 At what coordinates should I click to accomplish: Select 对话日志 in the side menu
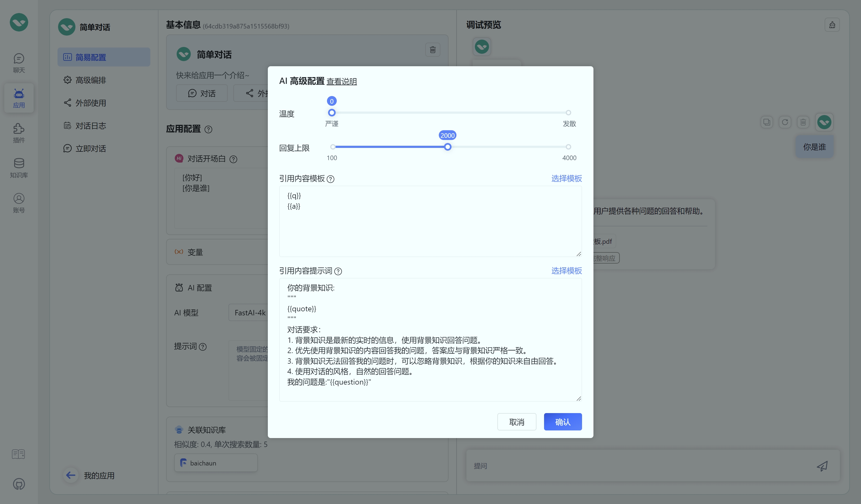91,126
